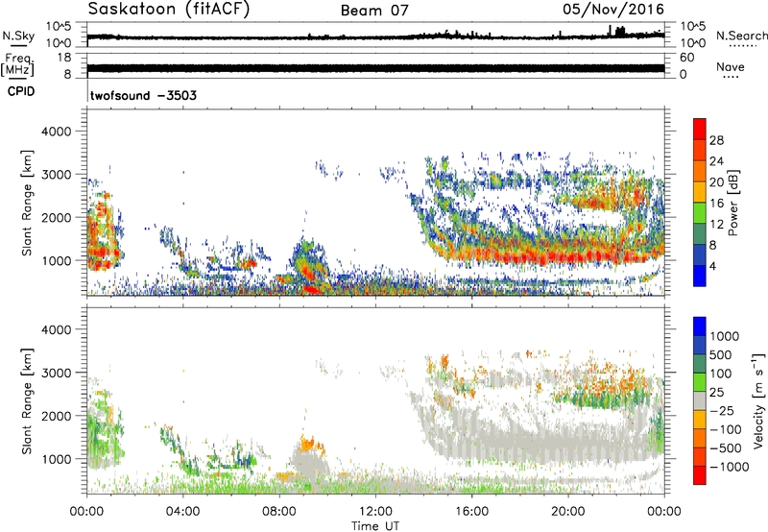768x532 pixels.
Task: Click the '10^5' tick on N.Search axis
Action: coord(693,27)
